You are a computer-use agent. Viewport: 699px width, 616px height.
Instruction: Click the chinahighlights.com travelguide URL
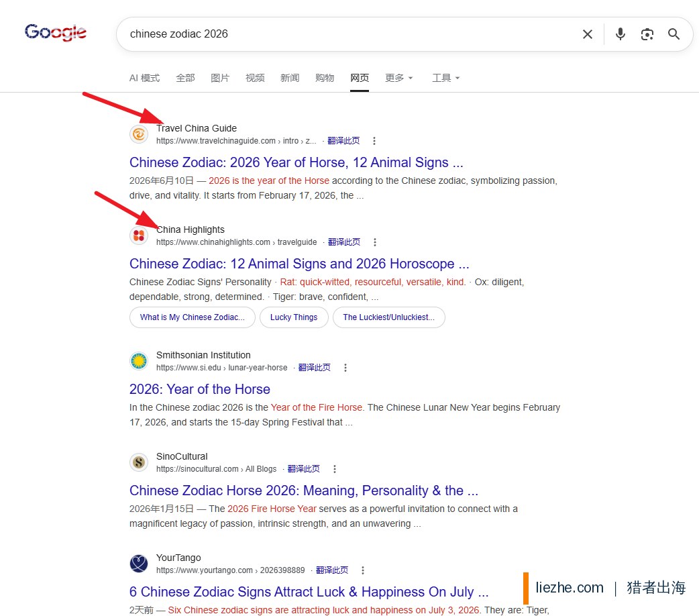[236, 242]
